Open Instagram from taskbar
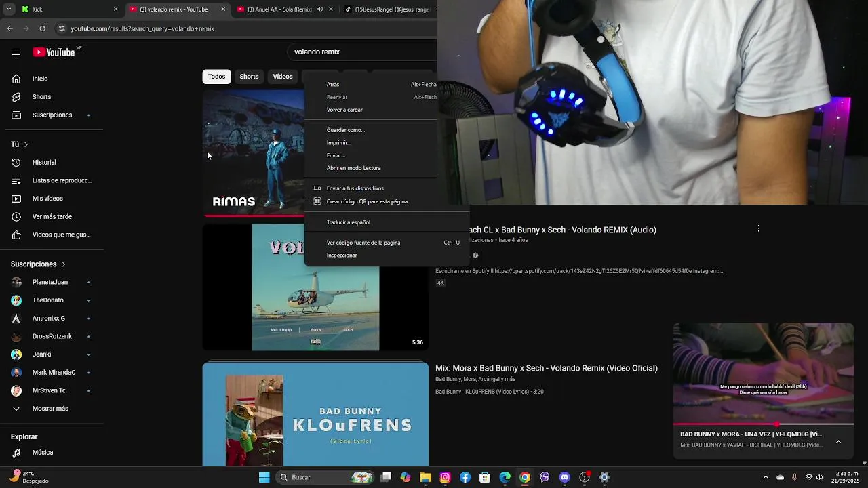 point(445,477)
